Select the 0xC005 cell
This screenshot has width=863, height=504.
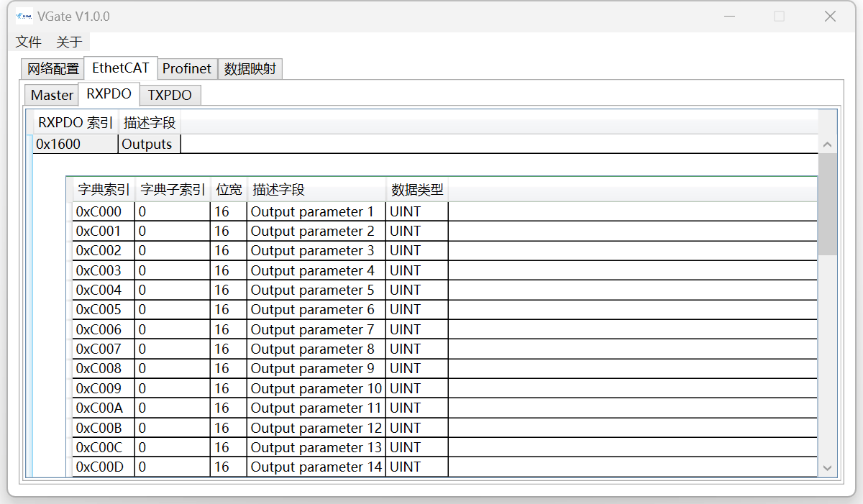click(x=104, y=309)
